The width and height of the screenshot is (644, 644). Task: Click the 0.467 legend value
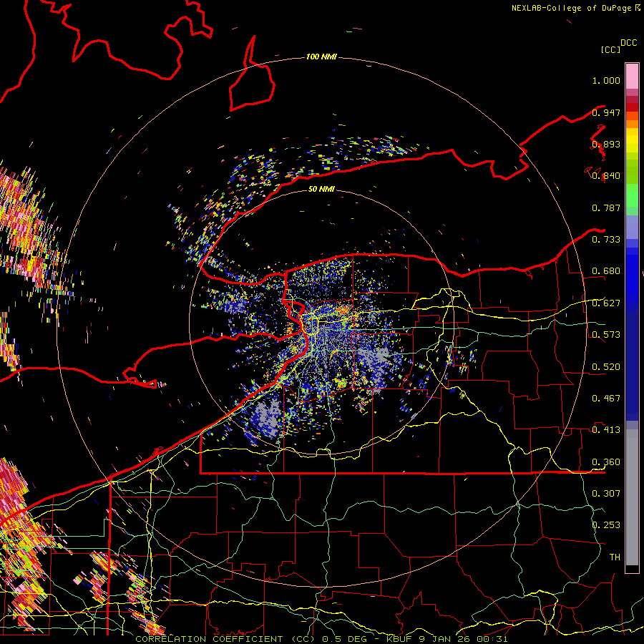pyautogui.click(x=606, y=399)
